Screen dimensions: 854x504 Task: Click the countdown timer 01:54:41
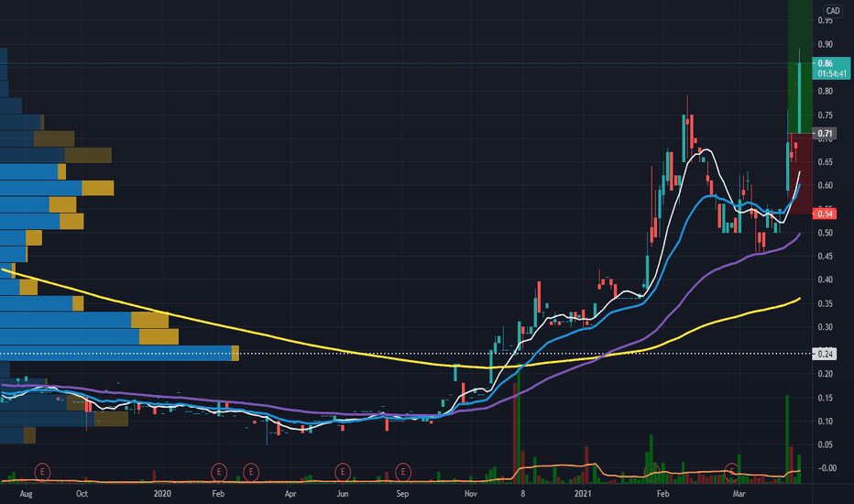click(x=832, y=73)
